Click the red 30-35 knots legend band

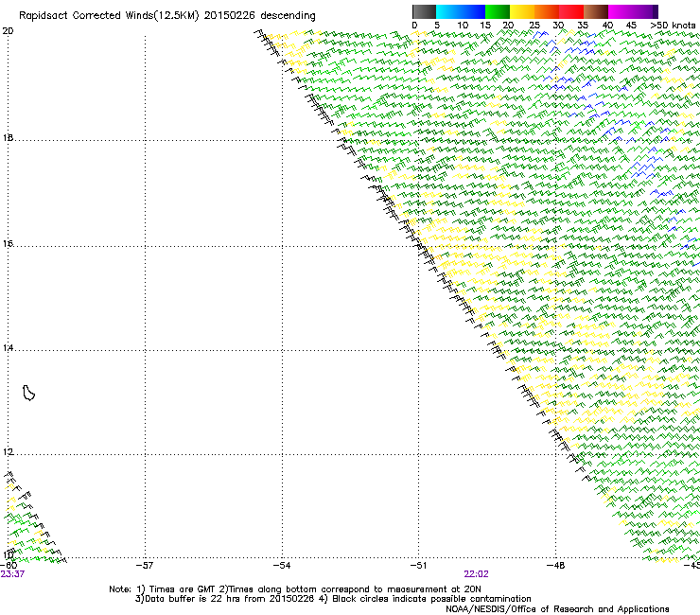571,11
